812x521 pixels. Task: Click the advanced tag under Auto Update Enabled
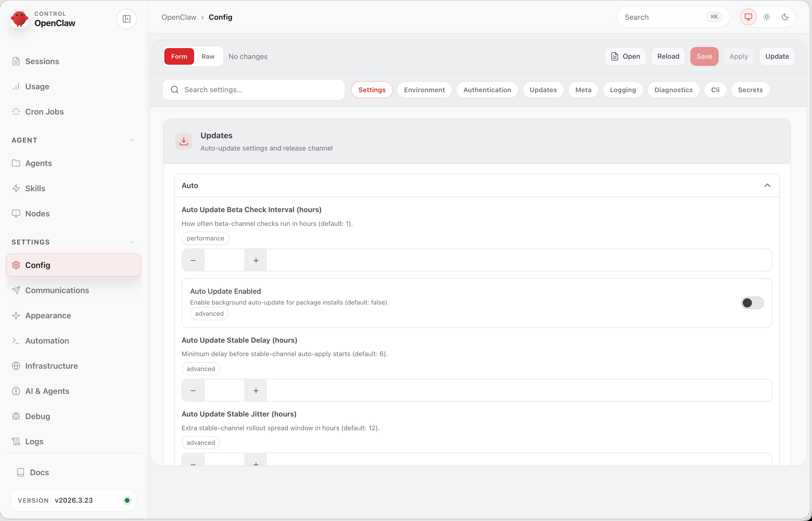(x=209, y=314)
